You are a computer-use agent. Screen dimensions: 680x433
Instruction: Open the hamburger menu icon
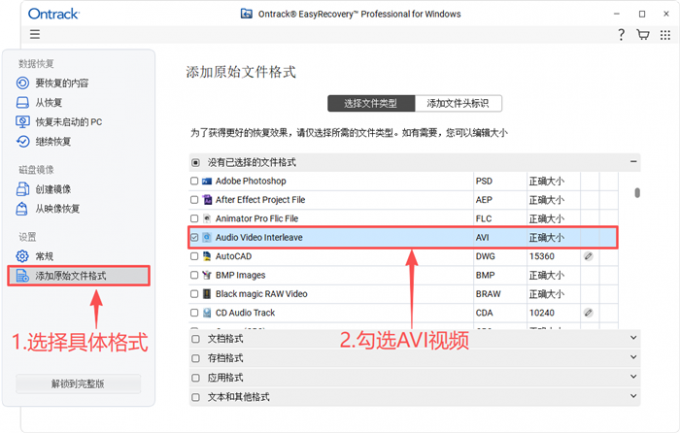[35, 34]
